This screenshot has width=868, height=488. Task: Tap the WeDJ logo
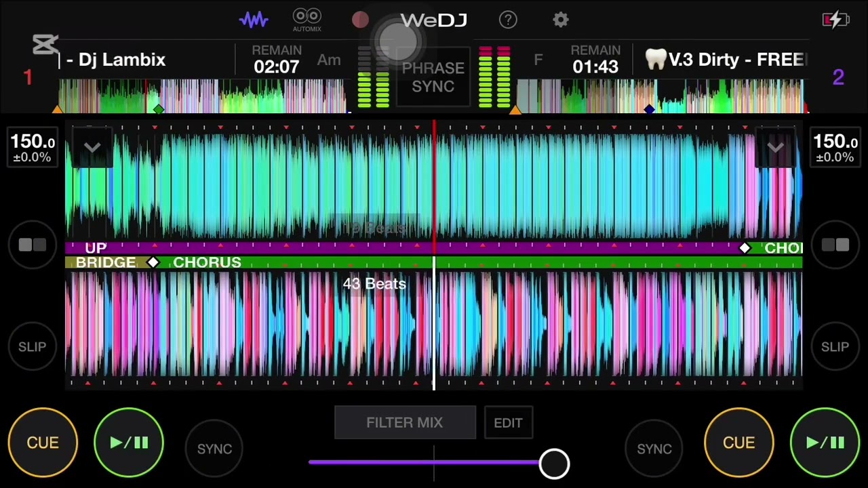coord(434,20)
